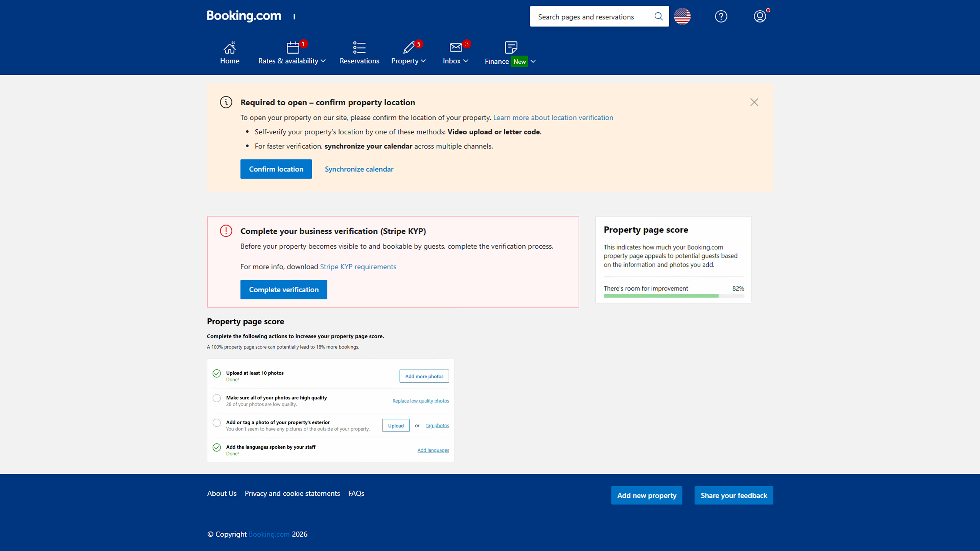Open the Stripe KYP requirements link
The height and width of the screenshot is (551, 980).
tap(358, 267)
